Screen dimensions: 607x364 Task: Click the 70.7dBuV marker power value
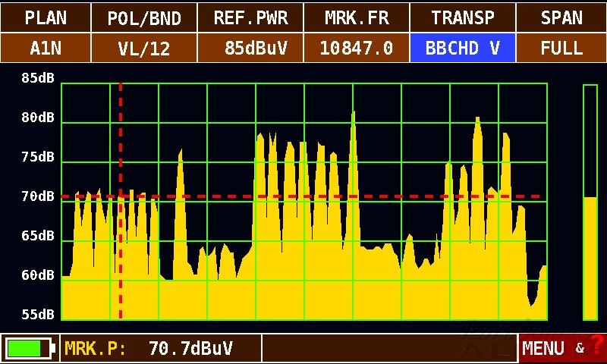click(191, 348)
